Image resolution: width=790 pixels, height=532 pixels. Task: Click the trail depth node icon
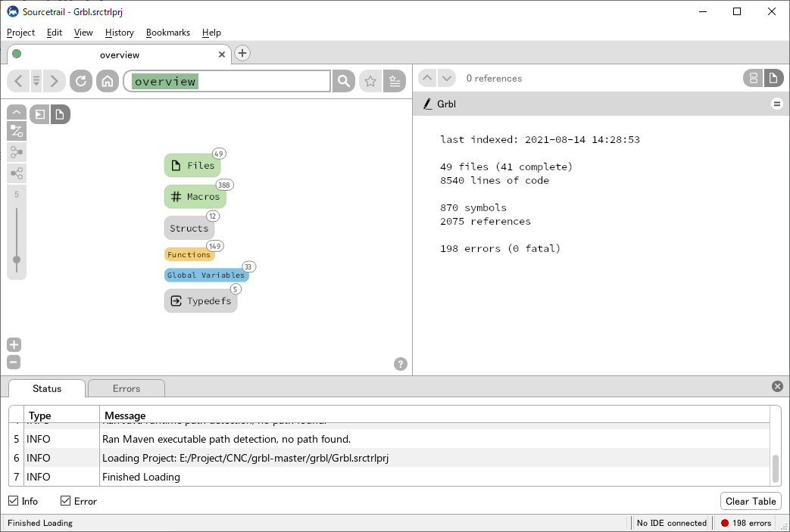(x=17, y=152)
